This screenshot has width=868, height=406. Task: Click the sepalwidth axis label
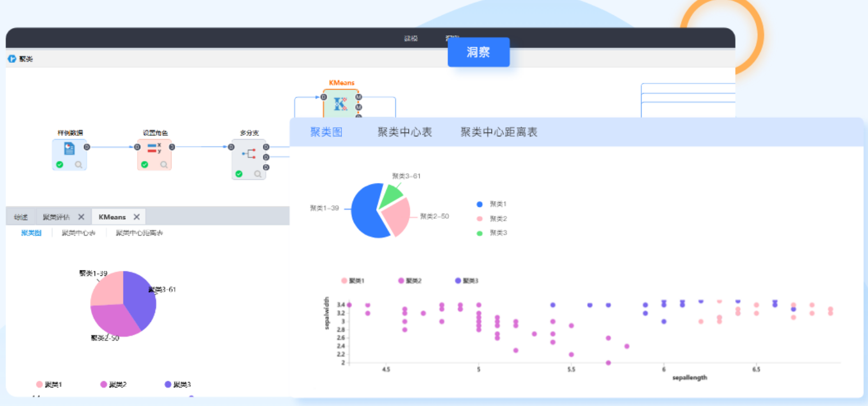(x=327, y=314)
